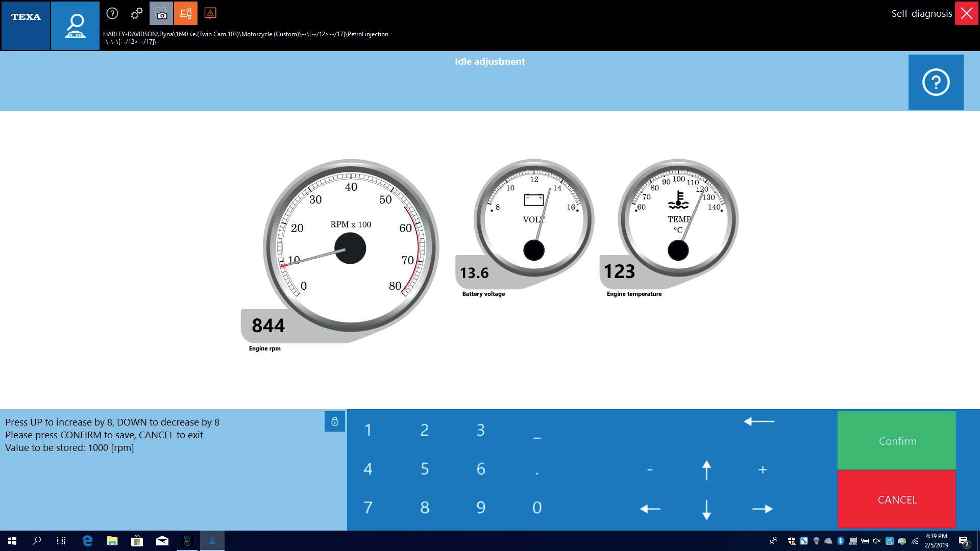Click the UP arrow to increase RPM
Viewport: 980px width, 551px height.
(x=705, y=469)
